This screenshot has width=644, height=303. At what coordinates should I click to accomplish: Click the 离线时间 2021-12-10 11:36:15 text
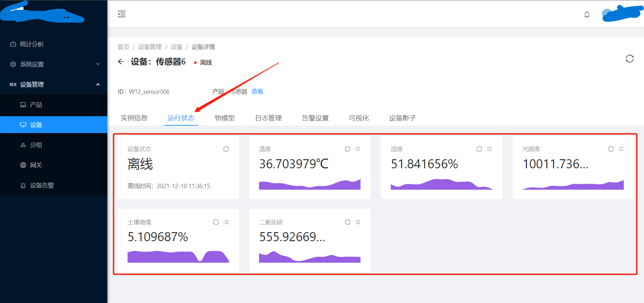tap(169, 186)
